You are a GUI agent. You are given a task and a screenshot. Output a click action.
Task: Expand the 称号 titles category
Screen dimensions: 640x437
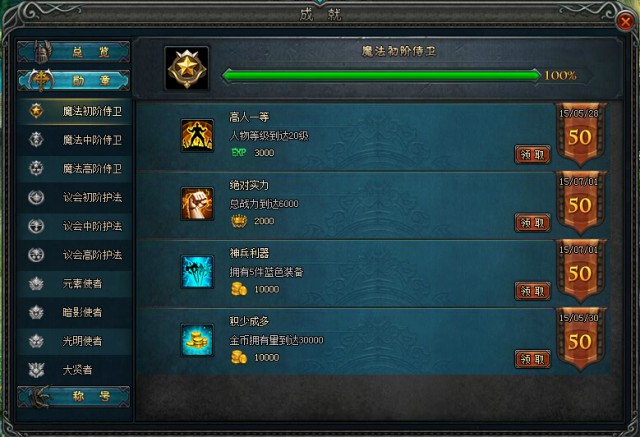tap(74, 396)
